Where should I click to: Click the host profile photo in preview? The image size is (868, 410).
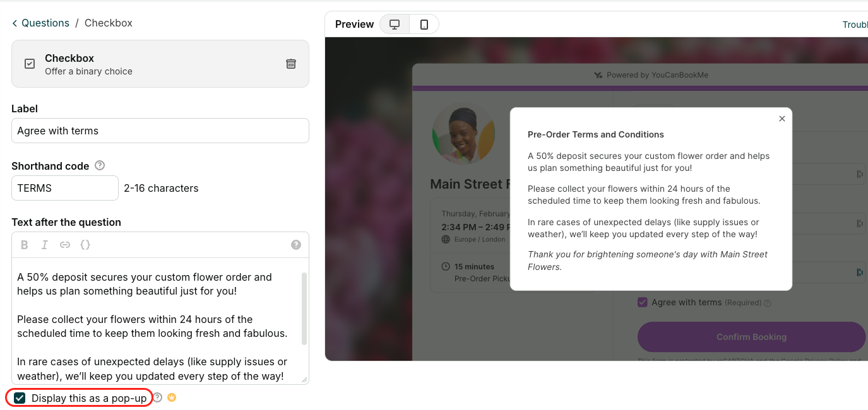(464, 134)
